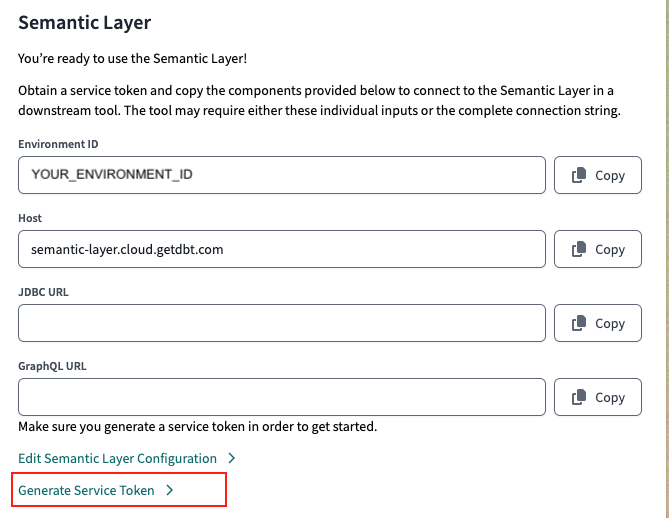
Task: Click the JDBC URL label text
Action: click(x=43, y=292)
